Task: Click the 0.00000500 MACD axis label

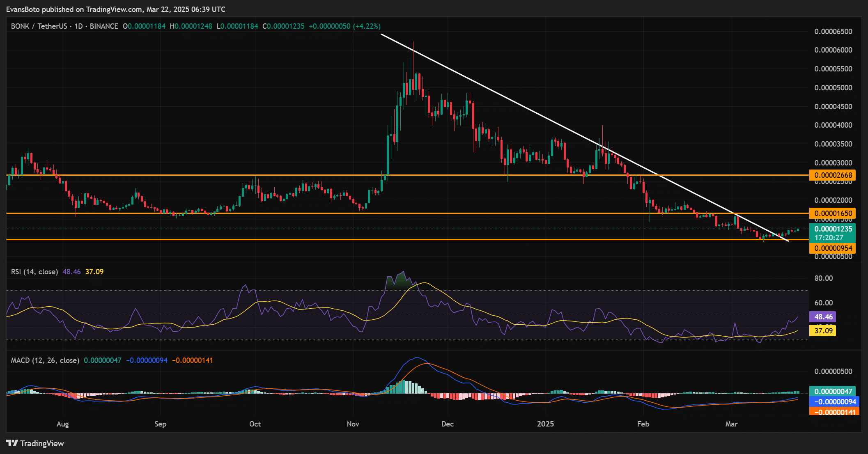Action: pyautogui.click(x=834, y=371)
